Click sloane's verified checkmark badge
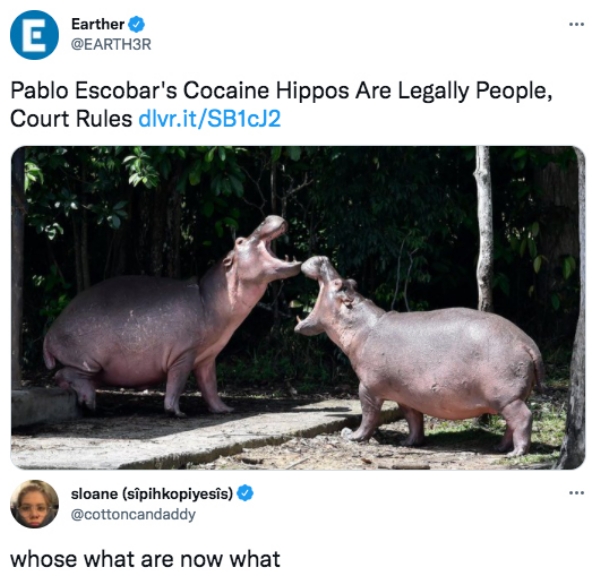 [245, 493]
